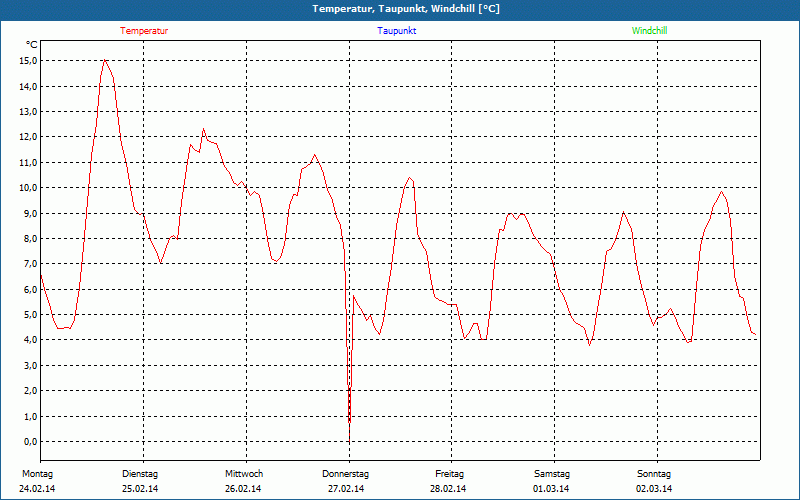Click the 0,0 y-axis value

click(x=31, y=441)
